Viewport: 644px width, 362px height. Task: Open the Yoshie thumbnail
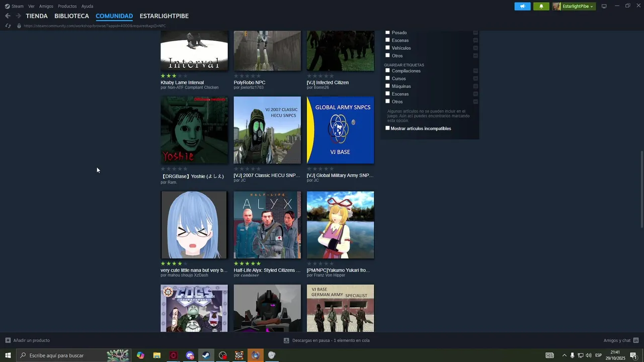point(194,130)
